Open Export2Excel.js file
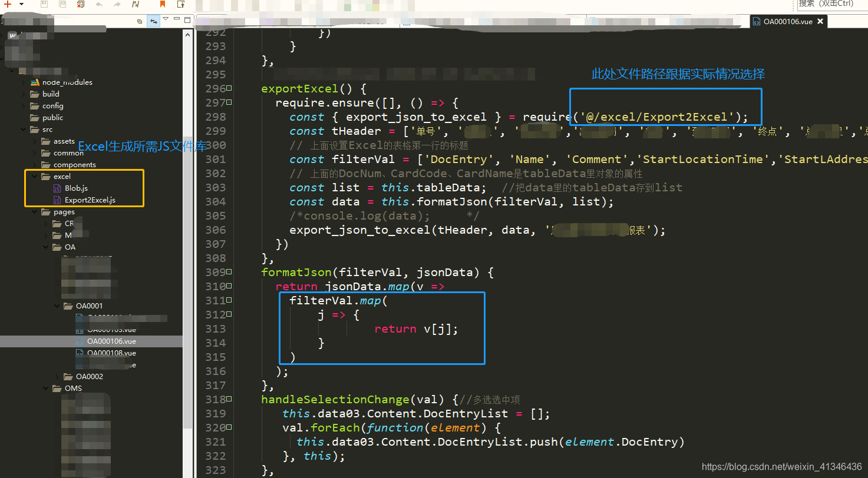The image size is (868, 478). coord(90,200)
